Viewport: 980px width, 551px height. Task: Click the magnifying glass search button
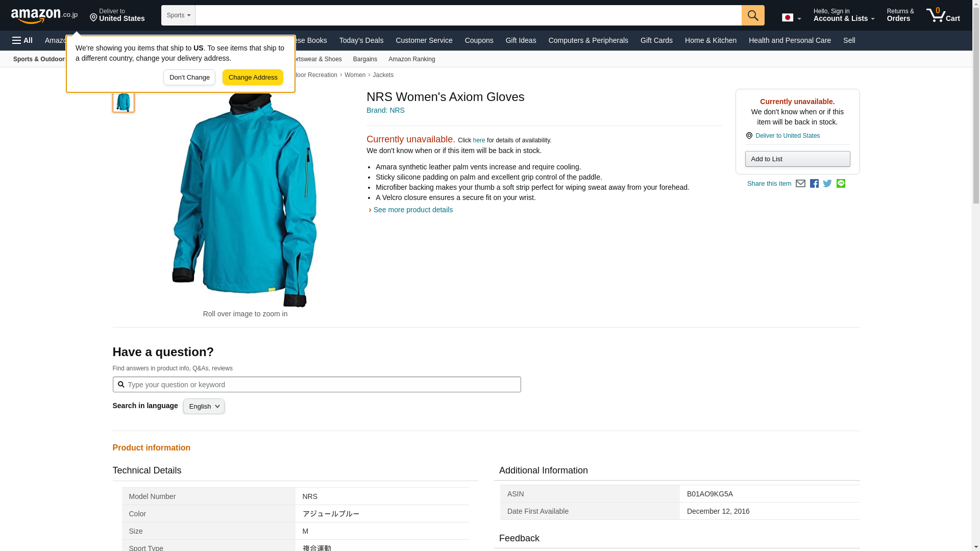pos(753,15)
